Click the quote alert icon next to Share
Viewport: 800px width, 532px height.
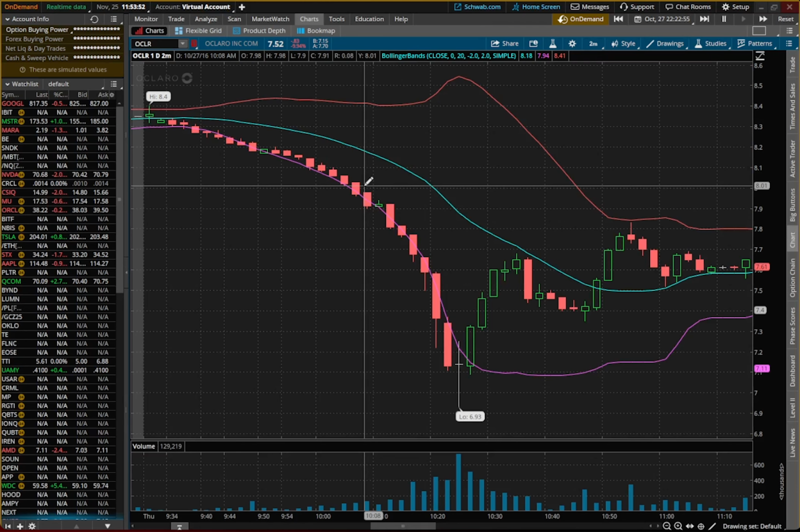533,43
